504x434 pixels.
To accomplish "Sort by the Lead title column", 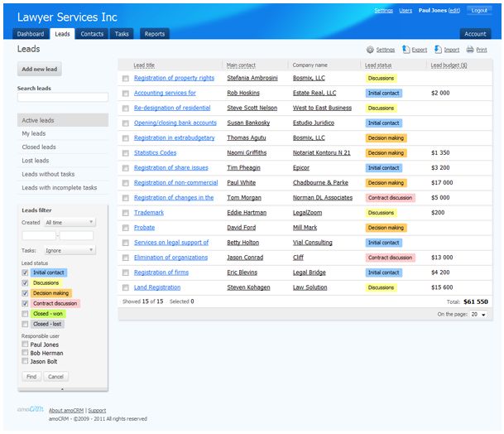I will tap(144, 65).
